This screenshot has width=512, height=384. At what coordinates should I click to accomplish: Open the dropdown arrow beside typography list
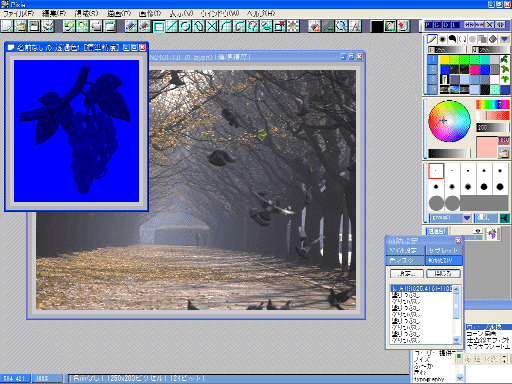click(x=460, y=378)
